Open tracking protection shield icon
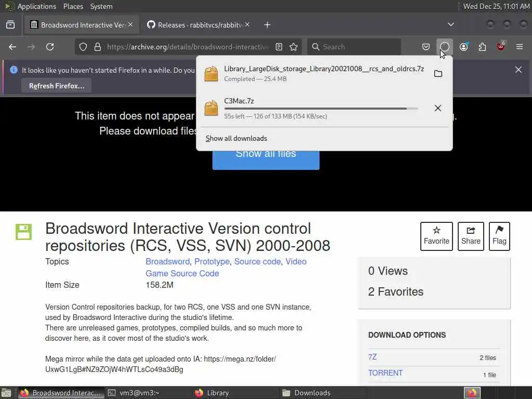 pyautogui.click(x=83, y=47)
